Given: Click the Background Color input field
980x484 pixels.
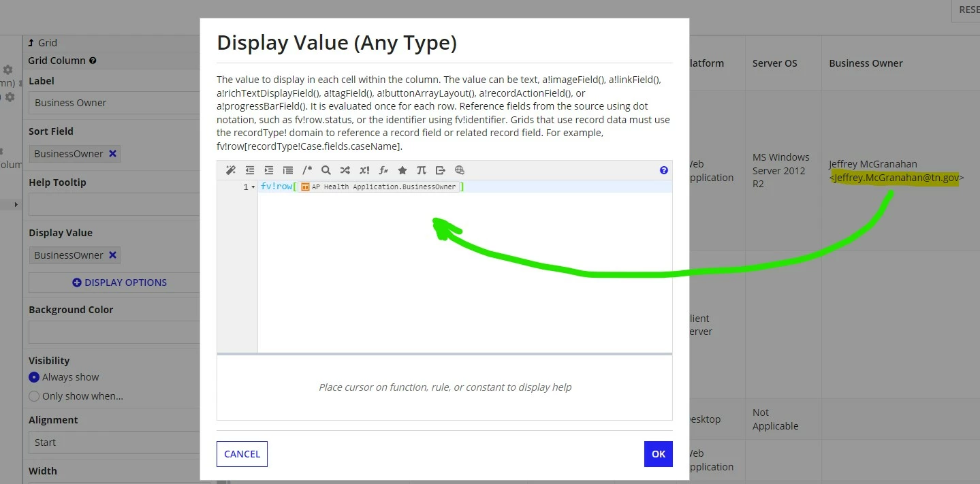Looking at the screenshot, I should (x=114, y=332).
